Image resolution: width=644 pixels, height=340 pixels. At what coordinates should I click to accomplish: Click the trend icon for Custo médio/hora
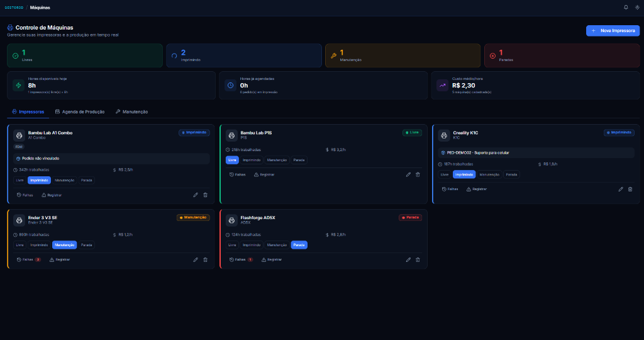(x=442, y=86)
